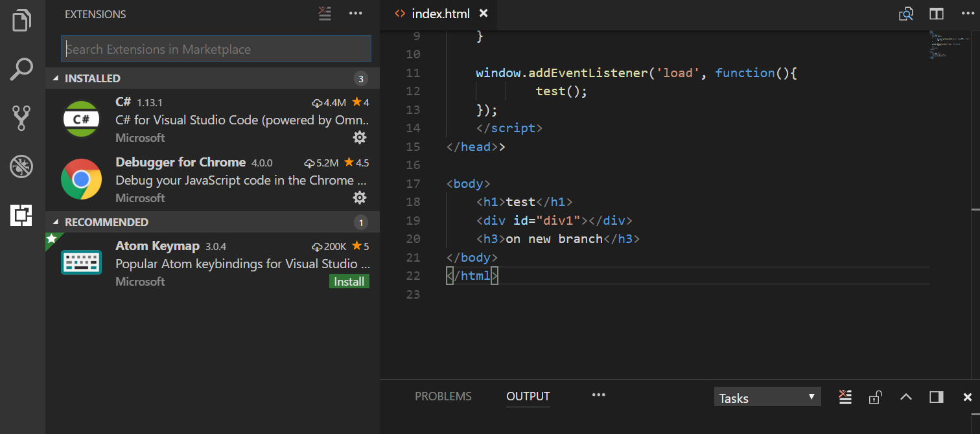Click line number 23 in the gutter
The height and width of the screenshot is (434, 980).
coord(413,295)
